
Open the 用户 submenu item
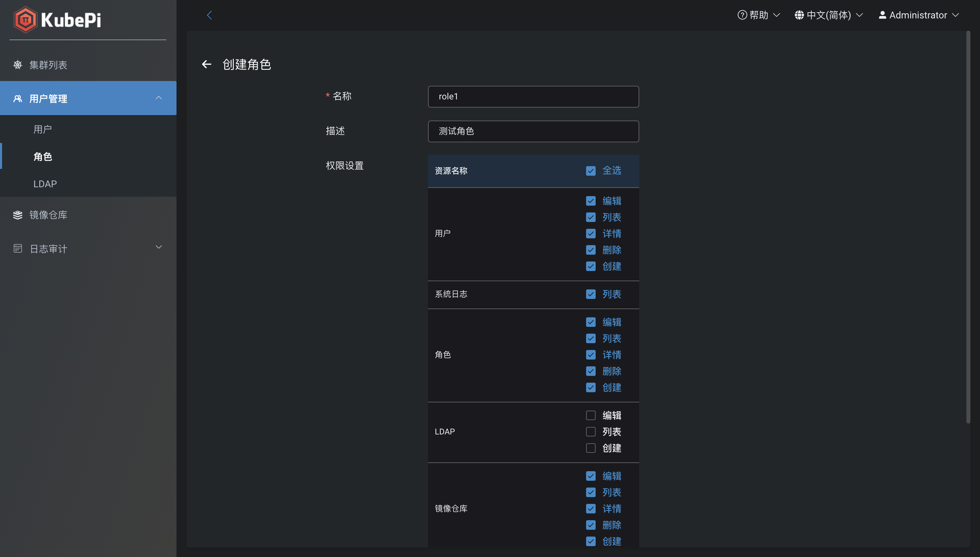point(43,129)
